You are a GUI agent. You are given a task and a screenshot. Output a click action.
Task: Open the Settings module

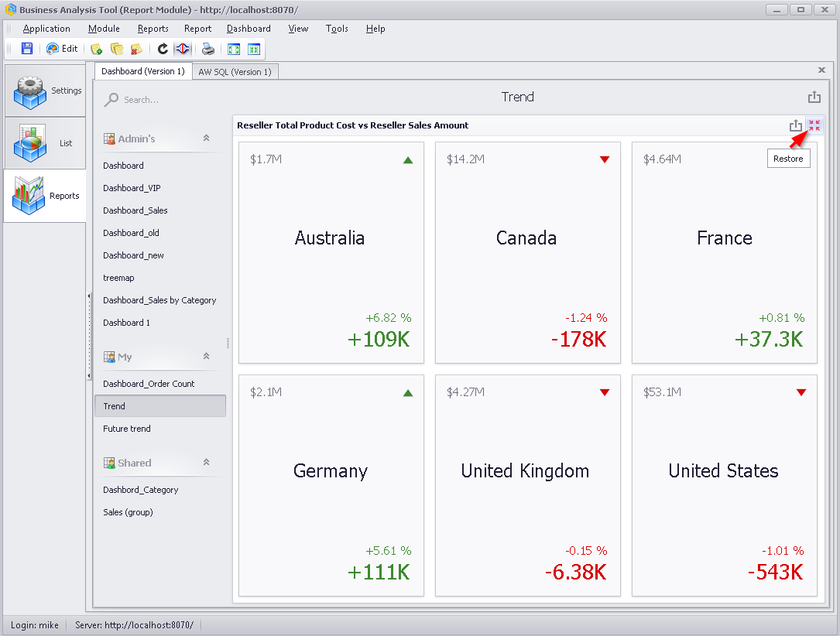[x=45, y=91]
